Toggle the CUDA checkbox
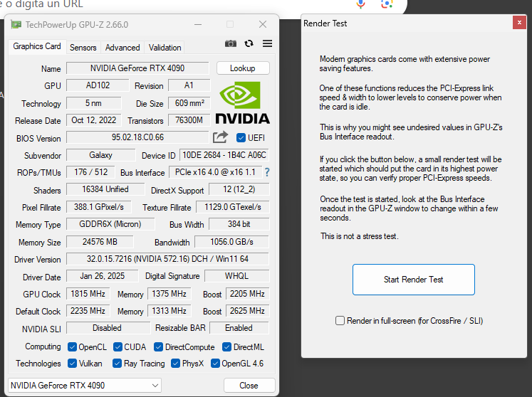 (118, 346)
